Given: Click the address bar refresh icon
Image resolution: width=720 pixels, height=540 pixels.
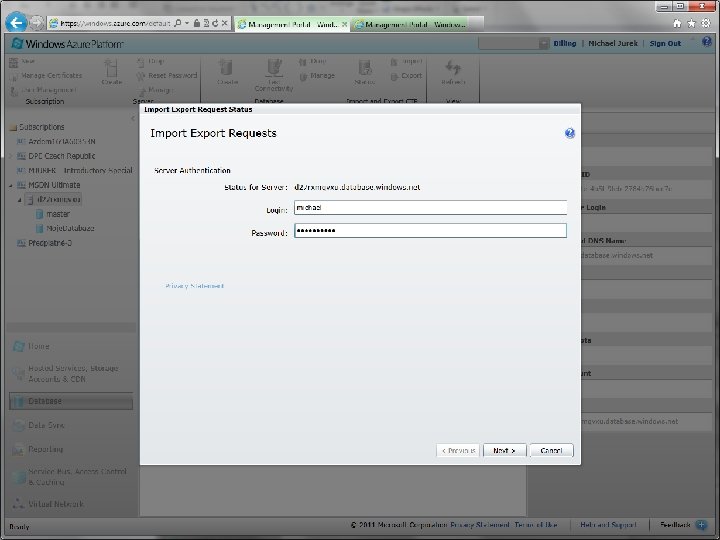Looking at the screenshot, I should 215,23.
